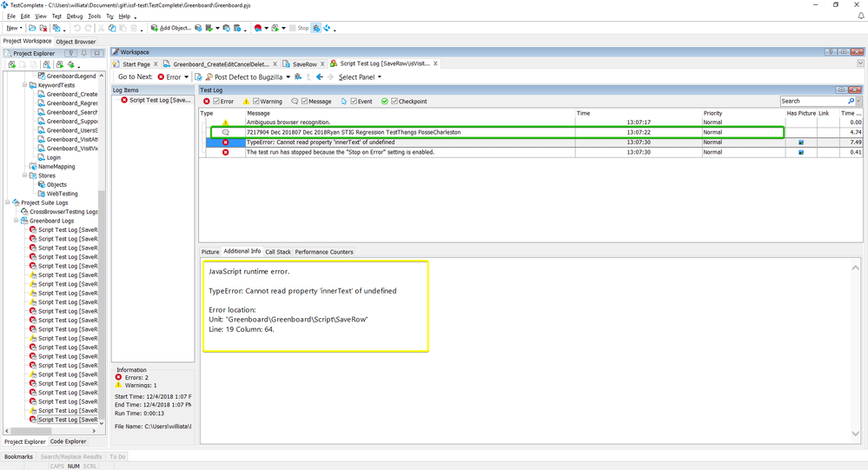Click the Undo arrow in the toolbar
Viewport: 868px width, 470px height.
pos(77,28)
